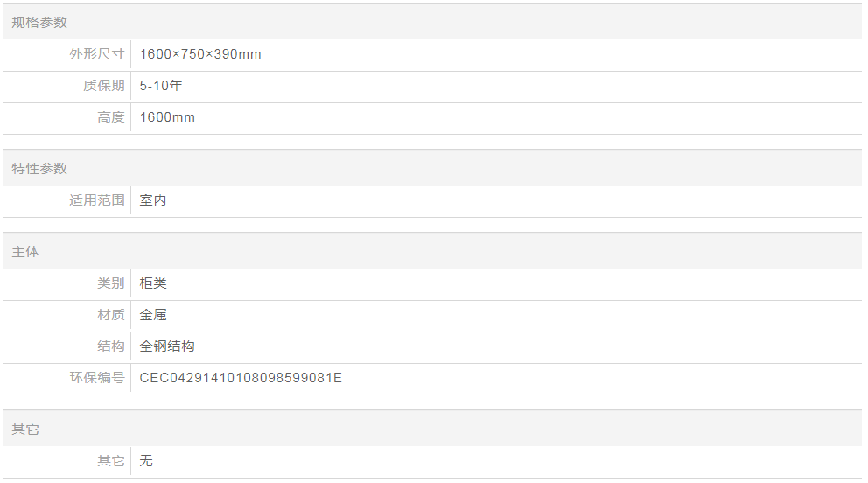The image size is (868, 483).
Task: Click the 柜类 category value
Action: click(153, 283)
